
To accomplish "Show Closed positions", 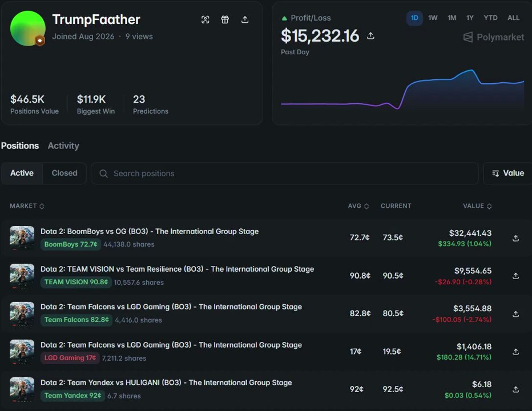I will click(x=65, y=173).
